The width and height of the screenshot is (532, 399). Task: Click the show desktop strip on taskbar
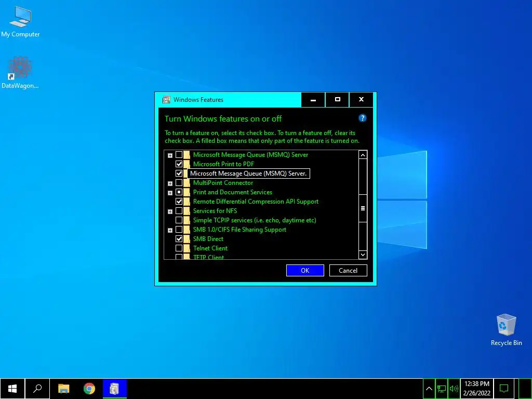click(525, 389)
